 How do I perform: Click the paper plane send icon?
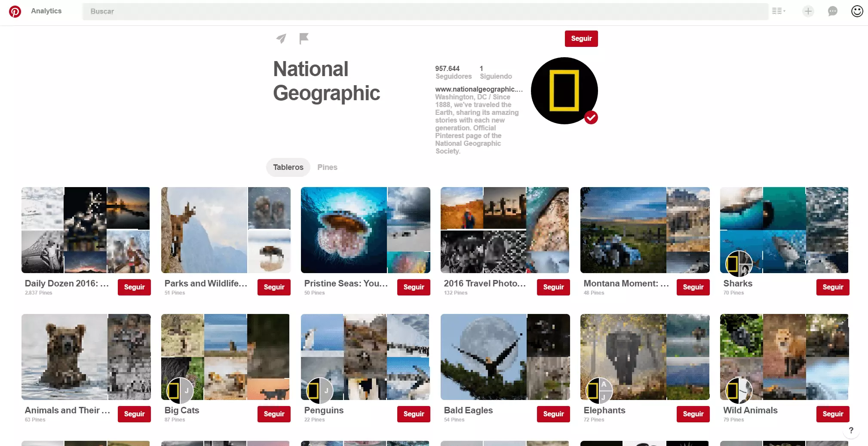(x=281, y=39)
